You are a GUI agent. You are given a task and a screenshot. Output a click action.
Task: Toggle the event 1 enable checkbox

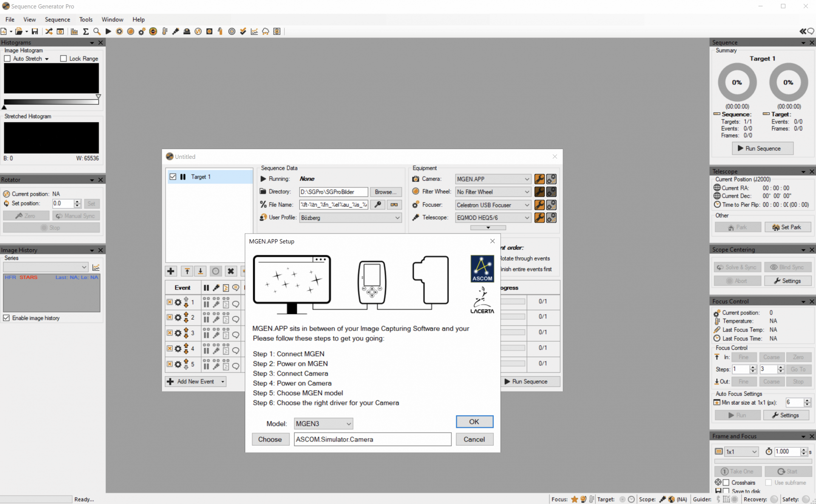pyautogui.click(x=170, y=302)
